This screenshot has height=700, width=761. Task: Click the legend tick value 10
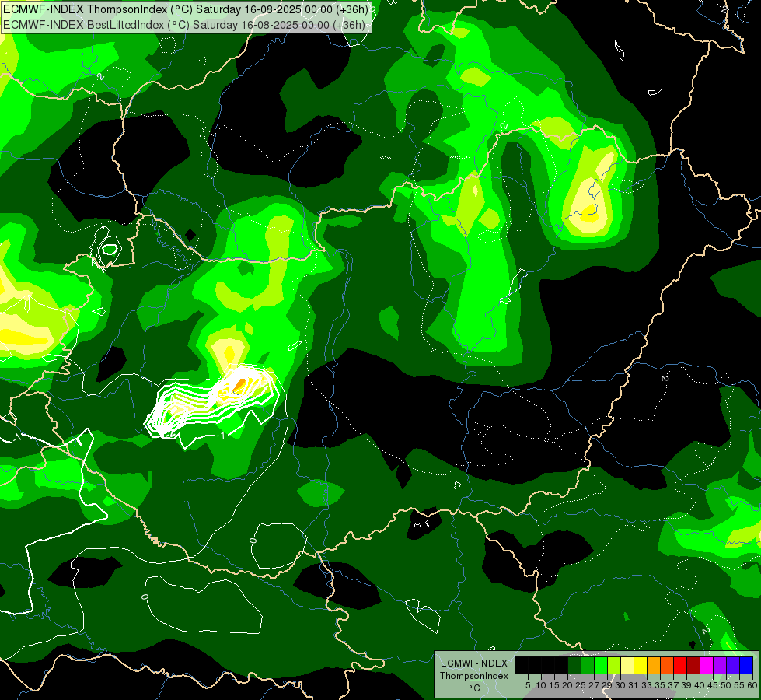541,685
